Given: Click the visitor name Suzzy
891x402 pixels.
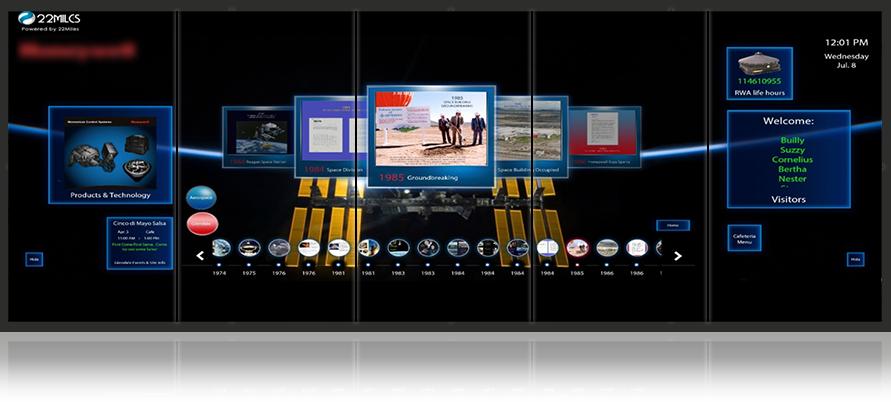Looking at the screenshot, I should (x=792, y=150).
